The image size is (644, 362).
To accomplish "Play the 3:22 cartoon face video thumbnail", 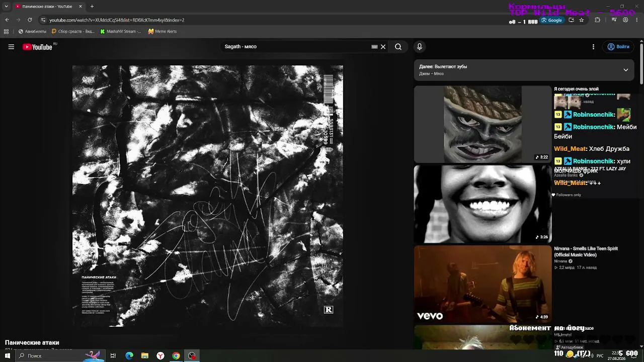I will coord(482,124).
